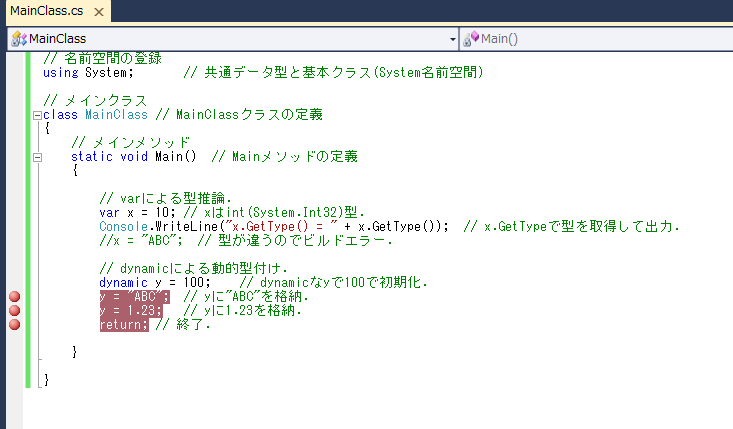Click the MainClass class icon in navigation bar
Screen dimensions: 733x429
[x=19, y=39]
